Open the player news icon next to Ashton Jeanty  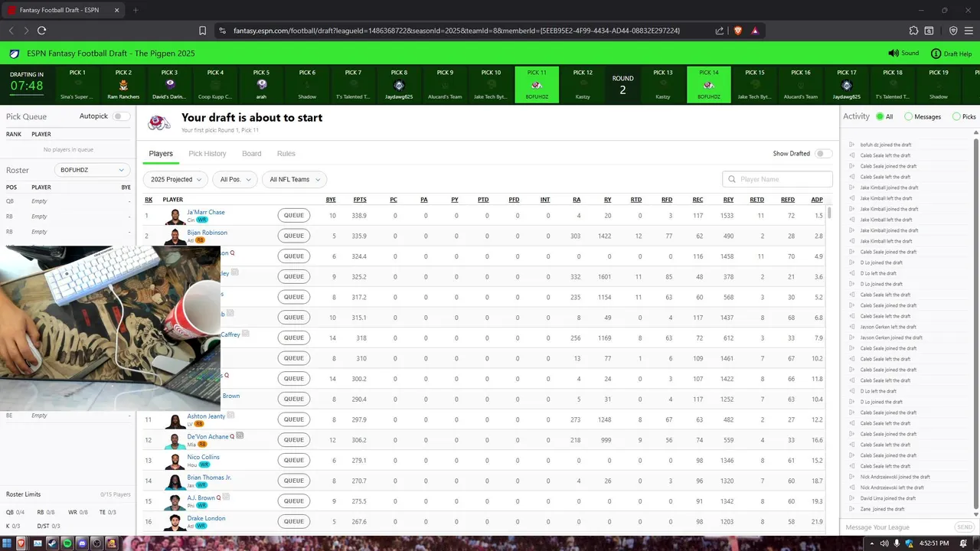tap(230, 416)
